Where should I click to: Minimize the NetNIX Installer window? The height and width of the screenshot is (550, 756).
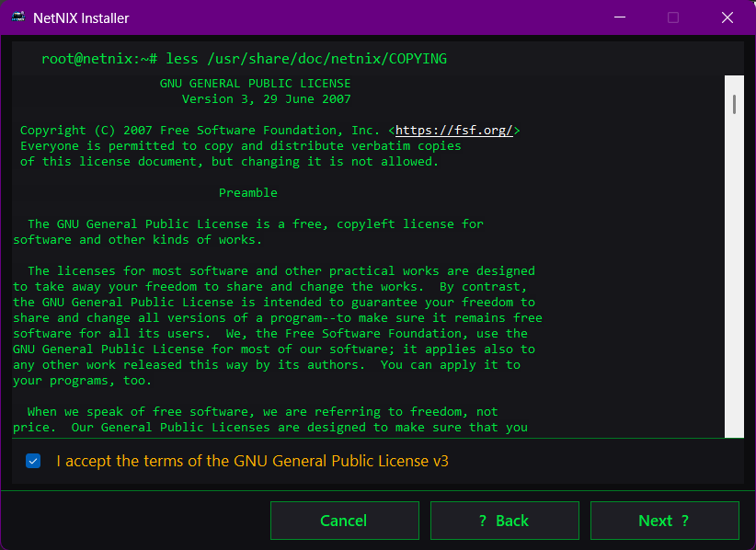[619, 17]
